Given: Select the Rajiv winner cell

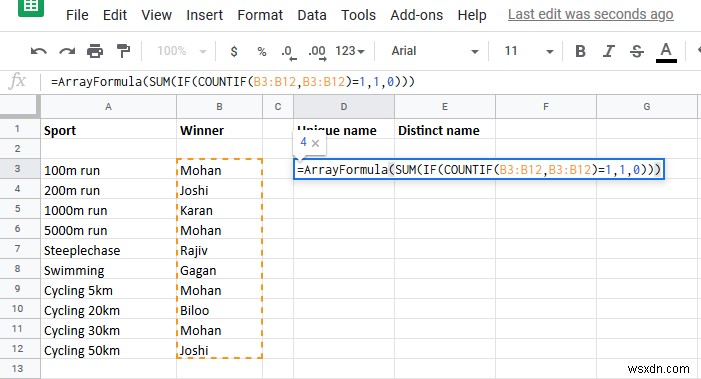Looking at the screenshot, I should [x=219, y=249].
